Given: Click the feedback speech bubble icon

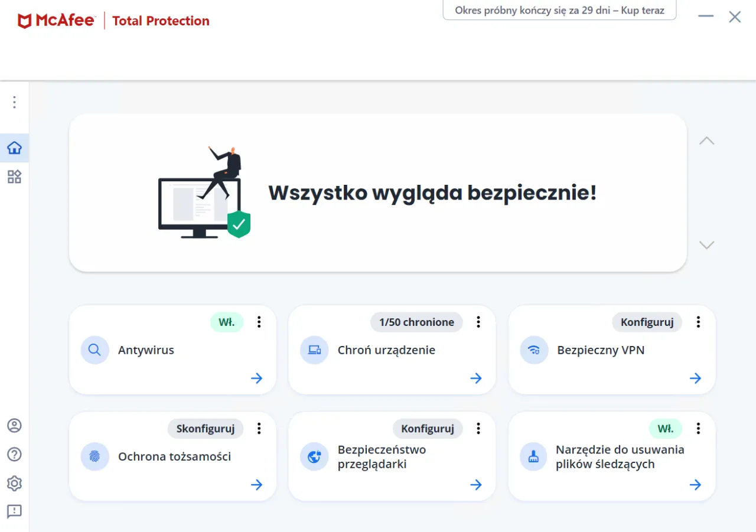Looking at the screenshot, I should [14, 511].
